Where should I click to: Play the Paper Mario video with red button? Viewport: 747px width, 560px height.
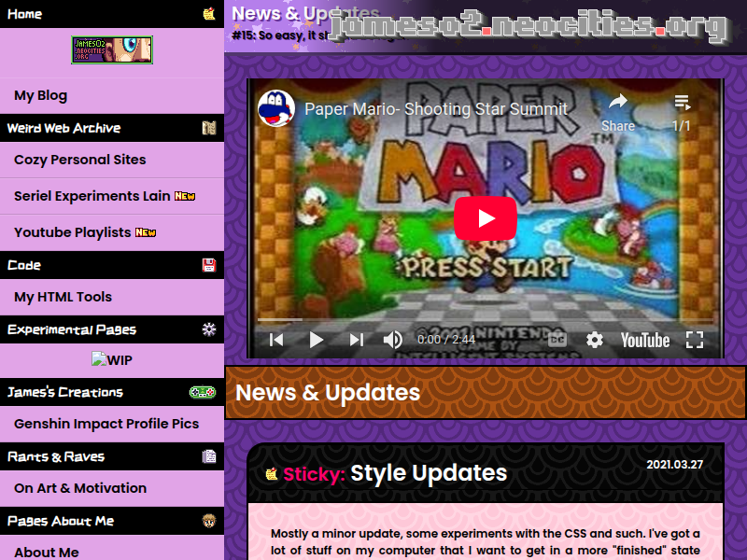486,218
